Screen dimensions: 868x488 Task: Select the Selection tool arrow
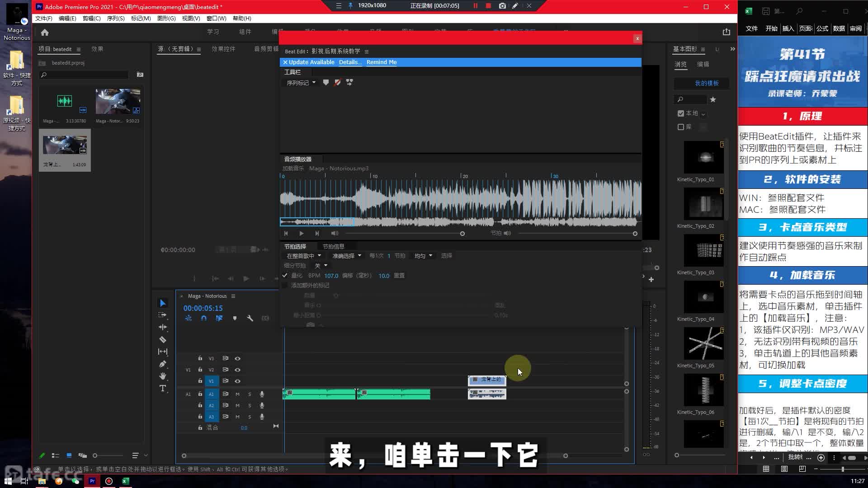(163, 303)
